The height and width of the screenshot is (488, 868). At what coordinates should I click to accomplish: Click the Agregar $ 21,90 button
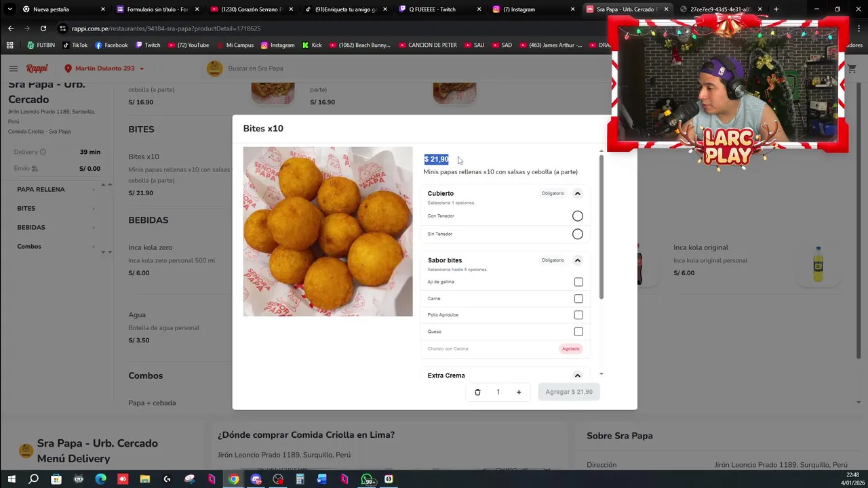pyautogui.click(x=569, y=392)
